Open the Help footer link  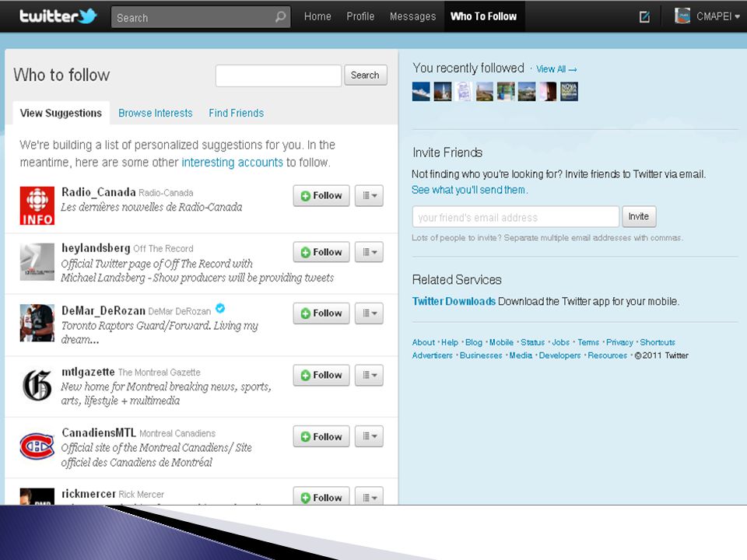click(450, 342)
